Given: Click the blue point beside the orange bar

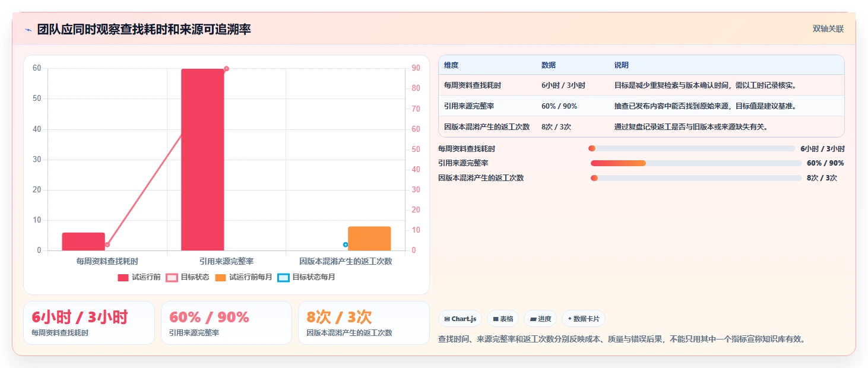Looking at the screenshot, I should click(x=346, y=245).
